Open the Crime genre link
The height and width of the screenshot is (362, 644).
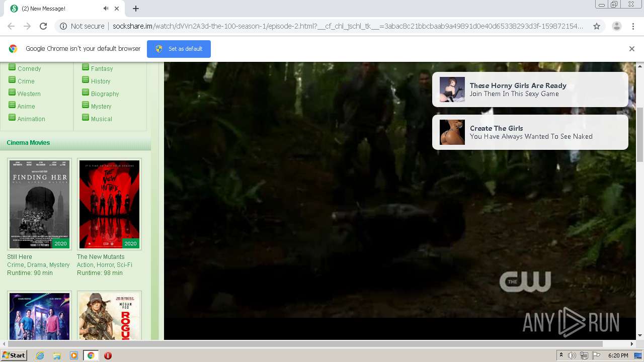point(26,81)
